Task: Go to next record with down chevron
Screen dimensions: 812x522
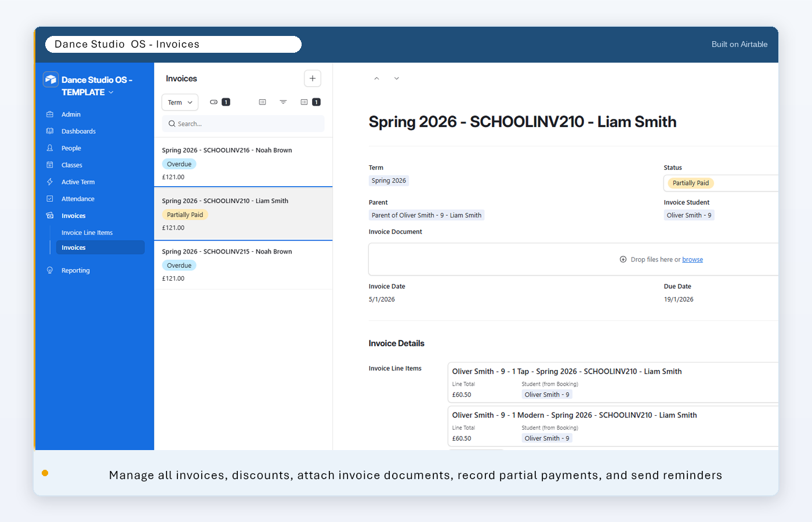Action: point(397,78)
